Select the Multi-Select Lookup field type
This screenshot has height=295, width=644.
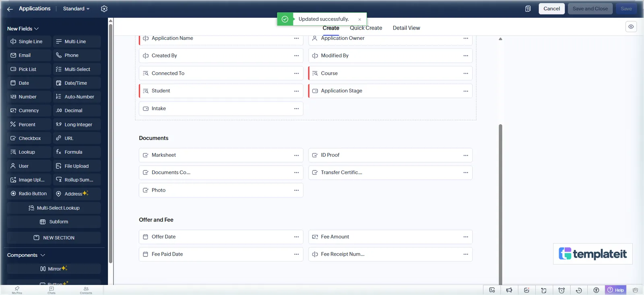(54, 208)
